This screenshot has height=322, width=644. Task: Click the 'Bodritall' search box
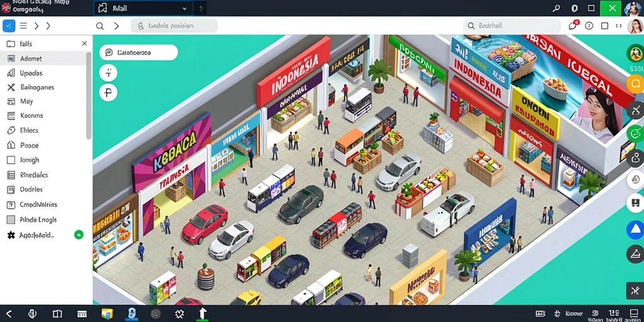coord(512,25)
